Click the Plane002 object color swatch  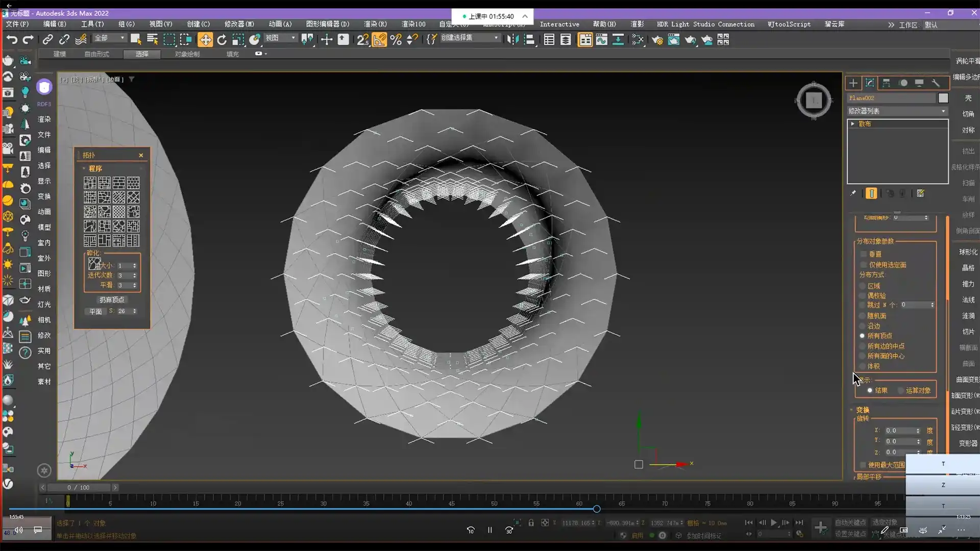(x=943, y=98)
